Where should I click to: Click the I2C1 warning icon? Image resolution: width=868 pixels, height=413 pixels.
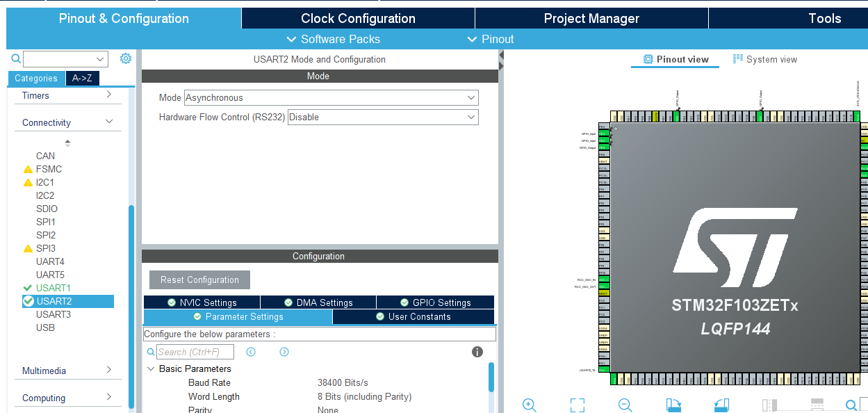pyautogui.click(x=28, y=182)
